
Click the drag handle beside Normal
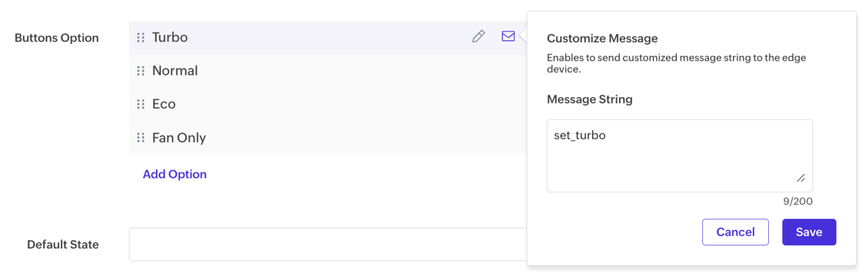(141, 71)
